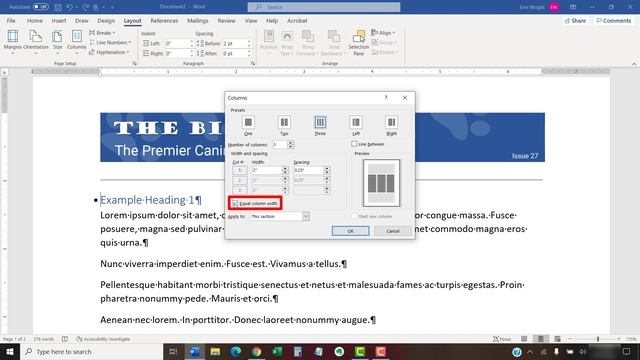This screenshot has width=640, height=360.
Task: Open Columns menu in ribbon
Action: click(76, 42)
